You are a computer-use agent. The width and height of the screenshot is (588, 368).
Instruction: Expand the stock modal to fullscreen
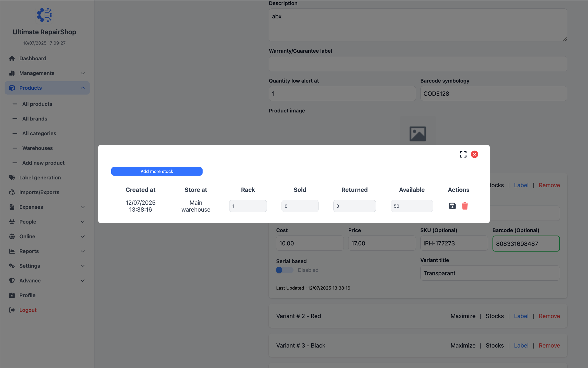(x=463, y=154)
